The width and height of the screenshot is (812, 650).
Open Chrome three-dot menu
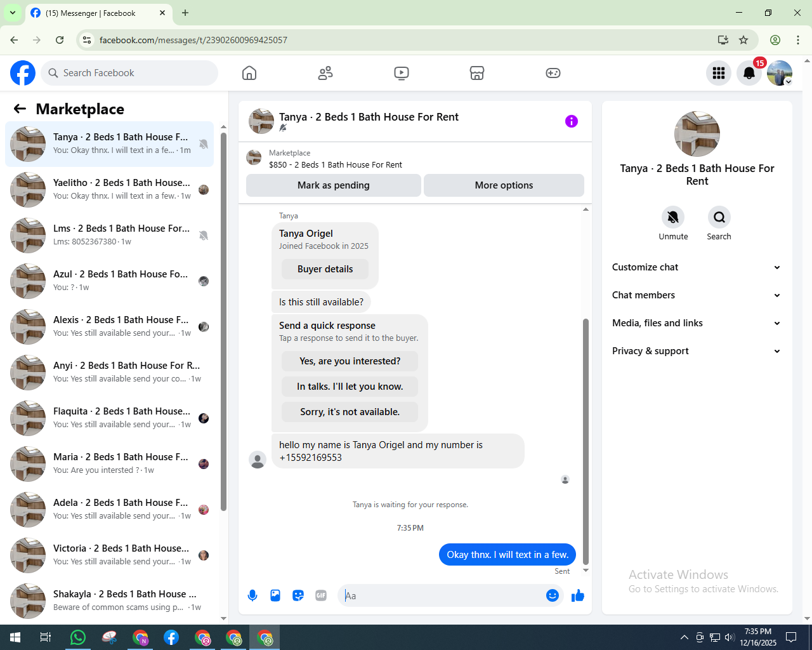point(798,40)
